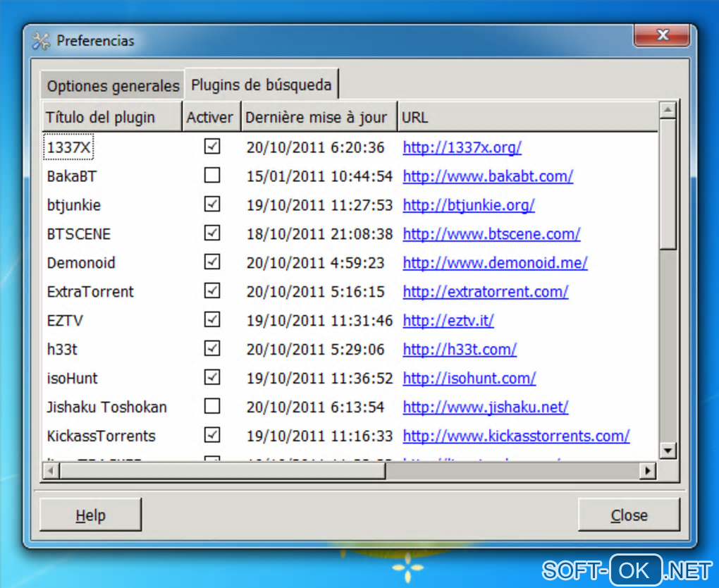Click the Close button

point(629,515)
